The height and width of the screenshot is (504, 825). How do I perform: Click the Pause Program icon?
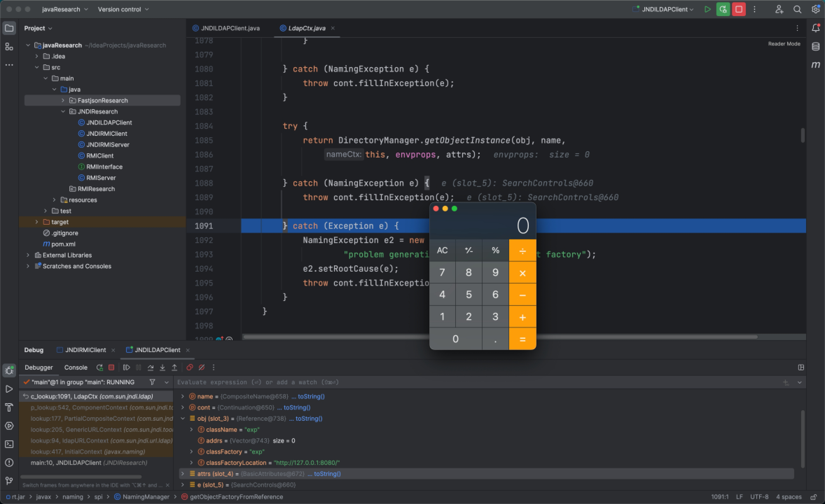point(139,367)
